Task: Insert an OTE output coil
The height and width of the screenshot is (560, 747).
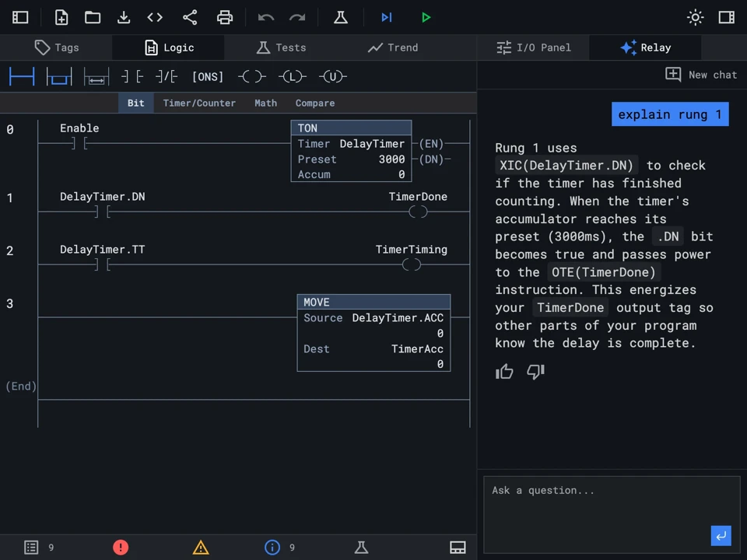Action: [x=252, y=77]
